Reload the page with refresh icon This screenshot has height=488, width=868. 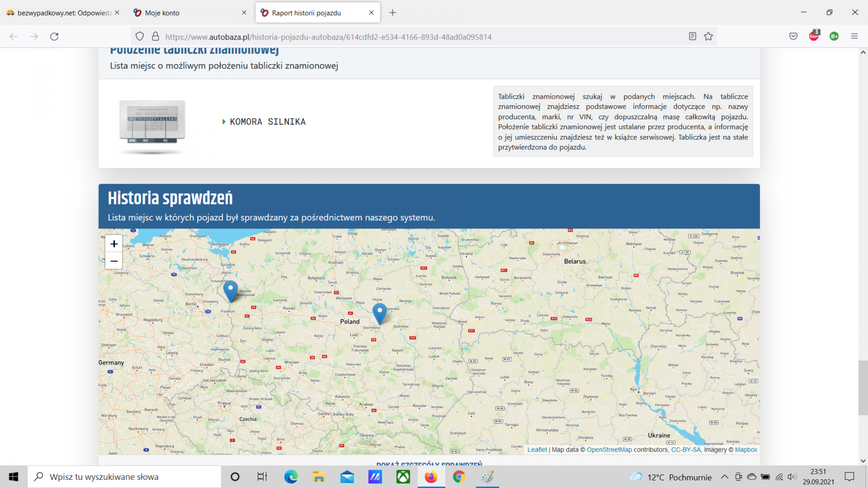click(54, 36)
